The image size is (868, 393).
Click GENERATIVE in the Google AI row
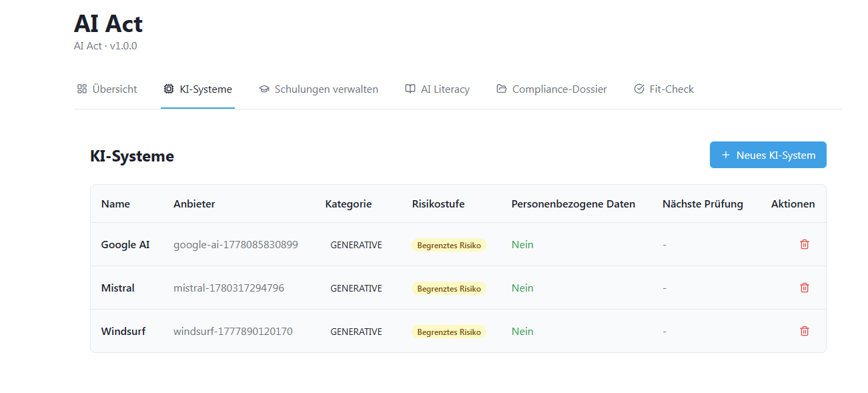tap(356, 245)
